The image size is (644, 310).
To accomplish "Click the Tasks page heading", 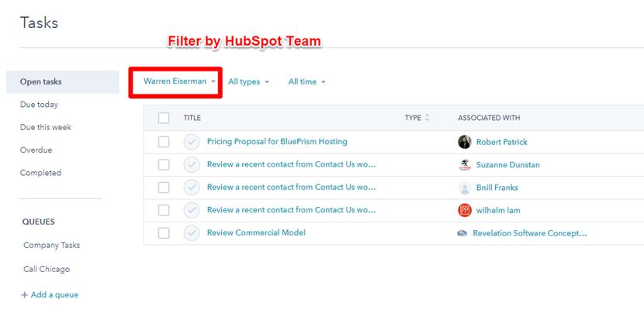I will click(39, 22).
